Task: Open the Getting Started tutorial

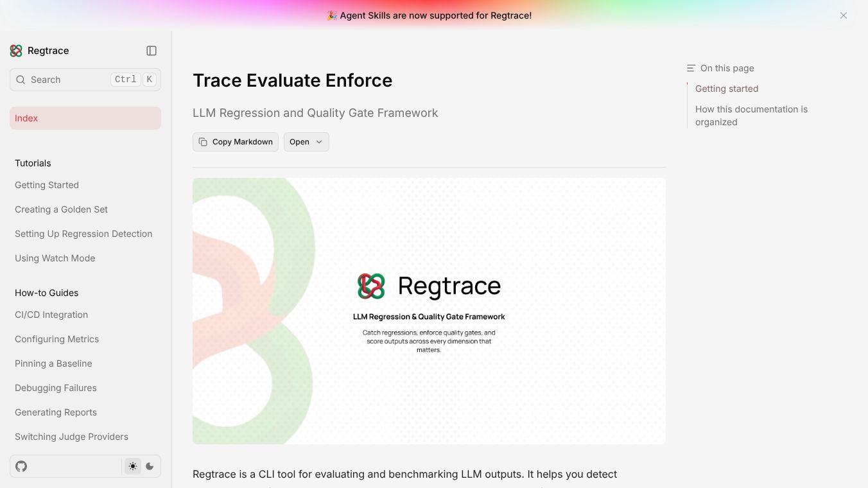Action: coord(47,185)
